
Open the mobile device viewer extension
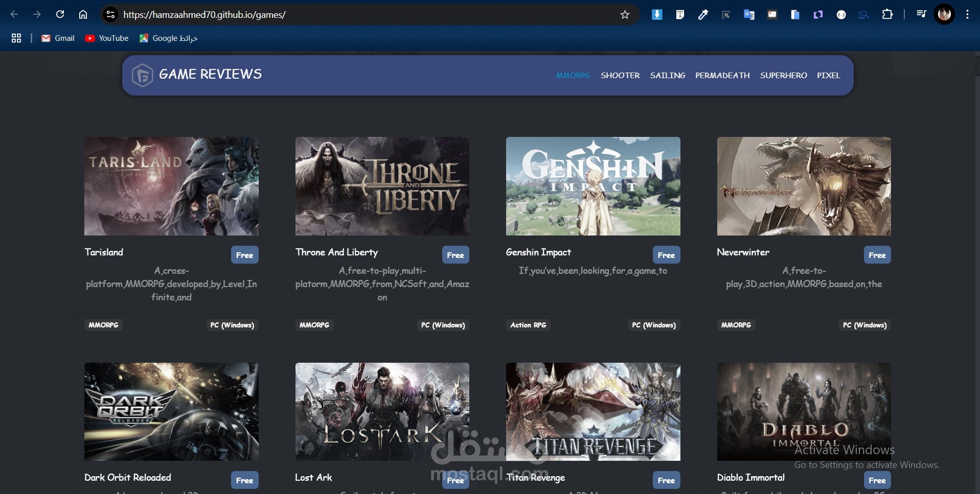(x=795, y=15)
